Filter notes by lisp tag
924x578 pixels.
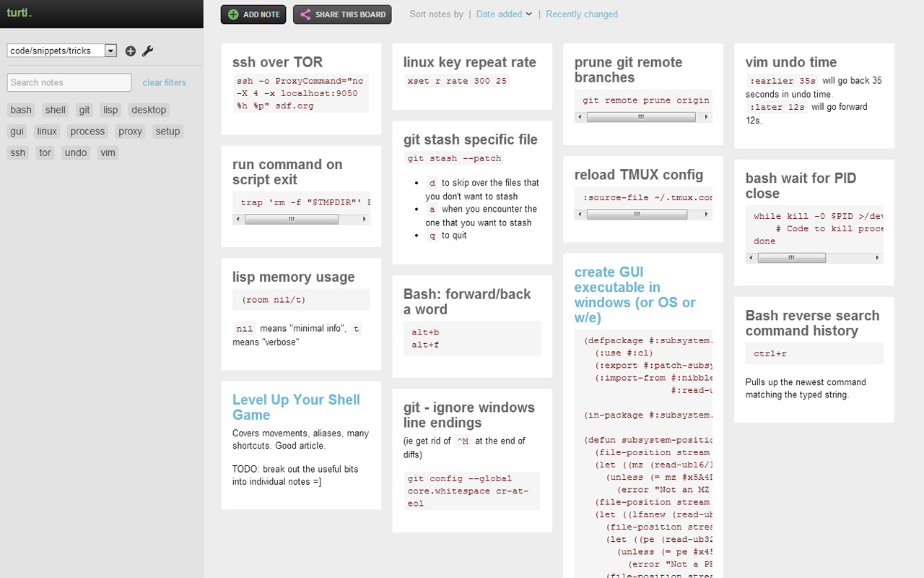pyautogui.click(x=110, y=110)
